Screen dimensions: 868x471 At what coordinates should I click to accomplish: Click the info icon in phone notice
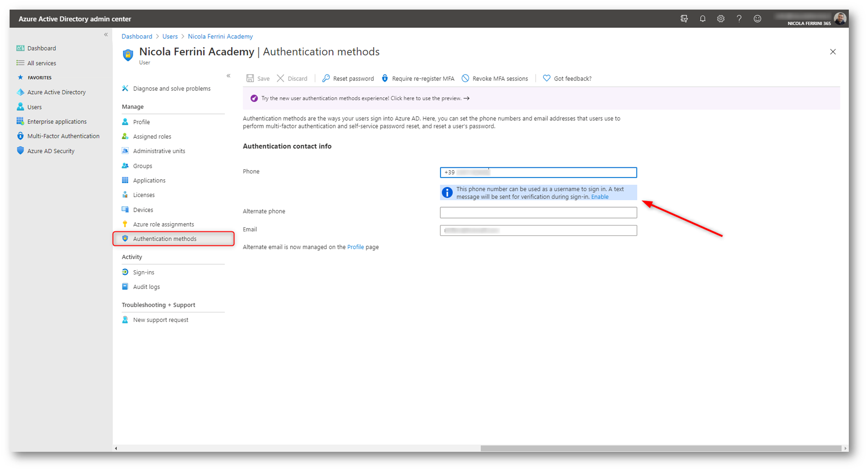(447, 193)
